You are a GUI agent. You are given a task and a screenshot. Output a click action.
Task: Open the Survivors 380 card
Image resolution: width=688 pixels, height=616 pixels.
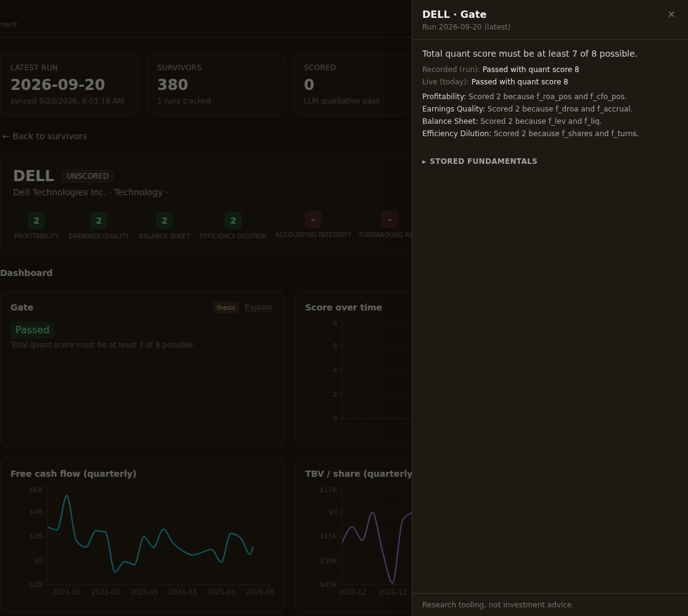[216, 84]
